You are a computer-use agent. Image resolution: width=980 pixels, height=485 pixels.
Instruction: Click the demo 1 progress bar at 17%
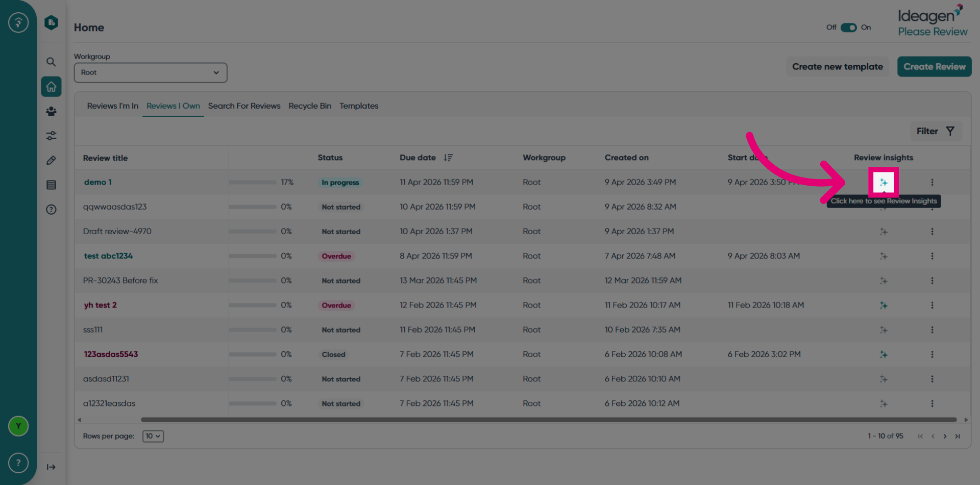click(x=253, y=182)
